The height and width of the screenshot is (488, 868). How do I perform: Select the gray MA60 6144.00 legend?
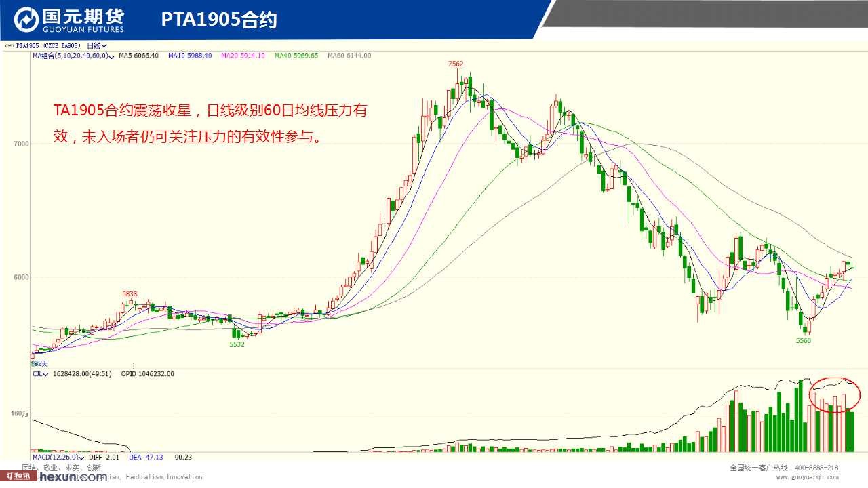(349, 56)
